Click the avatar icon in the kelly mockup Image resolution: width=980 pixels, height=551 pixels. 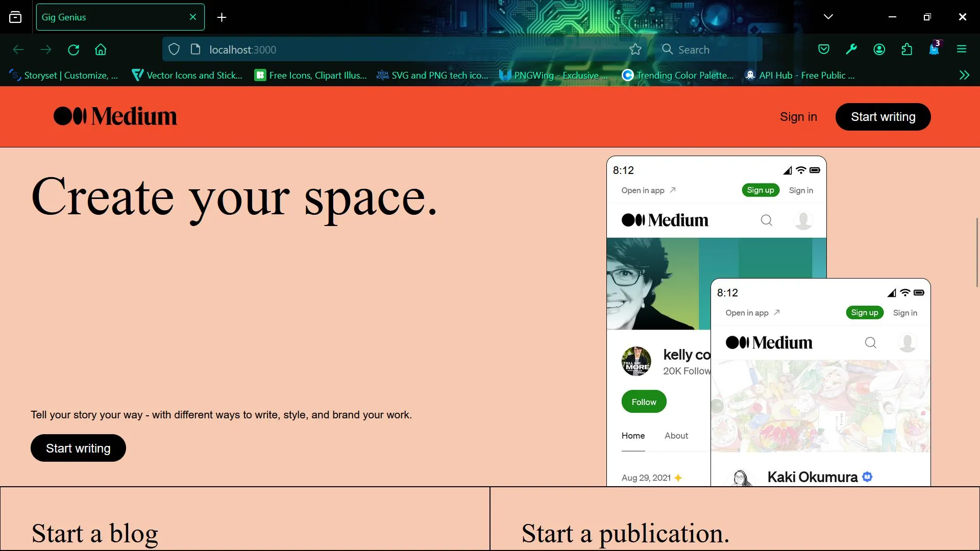point(803,220)
